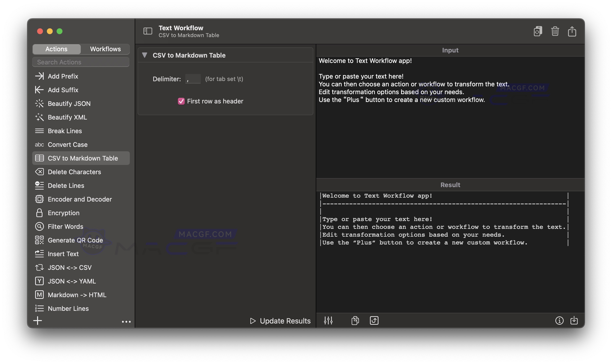Use result as new input with loop icon

click(374, 321)
